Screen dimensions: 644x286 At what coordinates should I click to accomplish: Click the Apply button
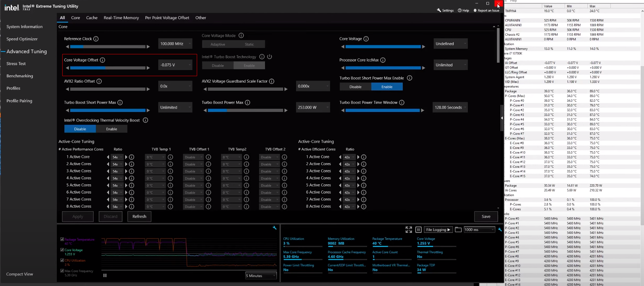(78, 216)
